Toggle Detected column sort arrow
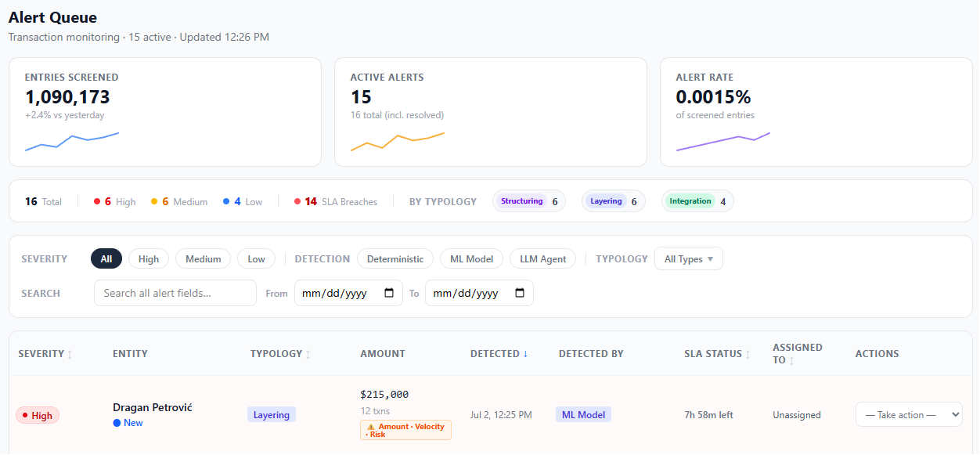 [x=525, y=354]
